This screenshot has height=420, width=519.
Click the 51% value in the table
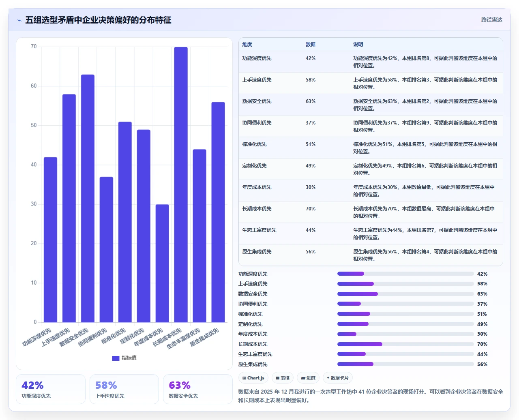311,144
